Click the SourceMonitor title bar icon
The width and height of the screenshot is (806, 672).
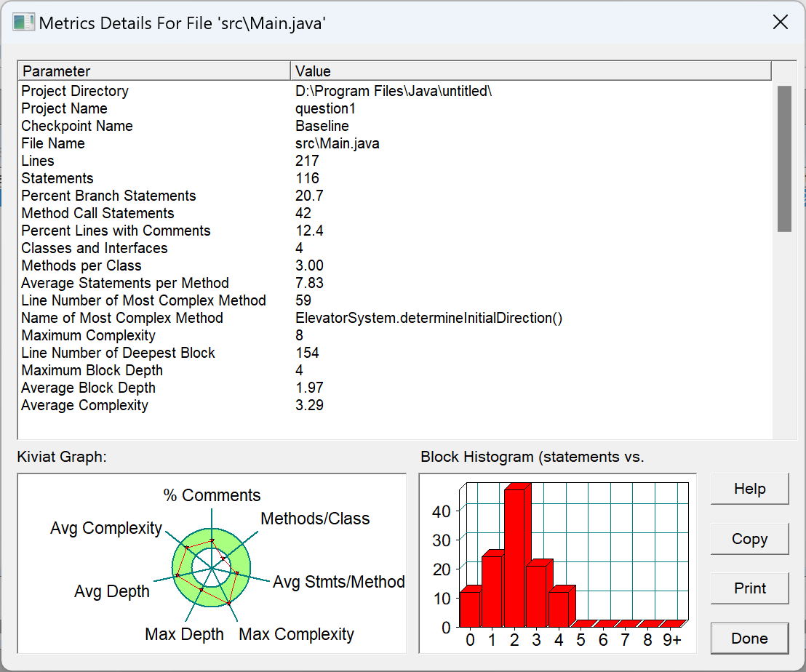pos(24,23)
